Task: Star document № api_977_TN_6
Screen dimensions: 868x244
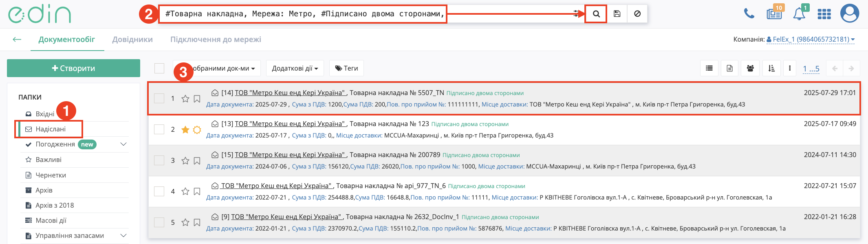Action: pyautogui.click(x=185, y=191)
